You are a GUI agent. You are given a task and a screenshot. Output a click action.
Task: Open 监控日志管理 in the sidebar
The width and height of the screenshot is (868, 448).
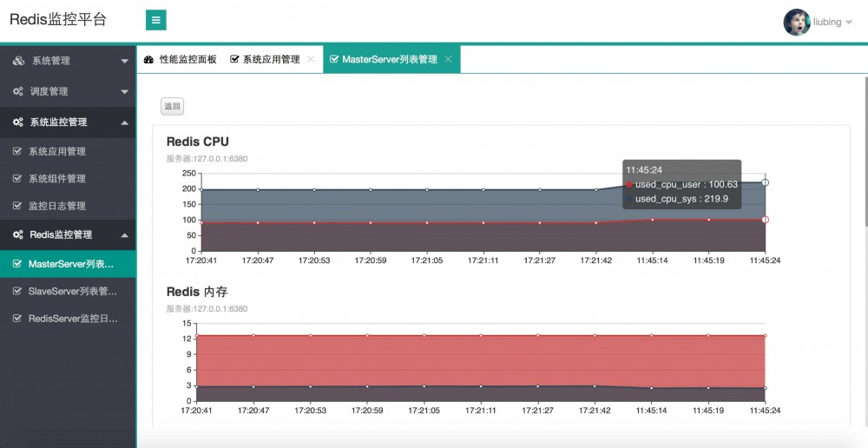[x=68, y=206]
